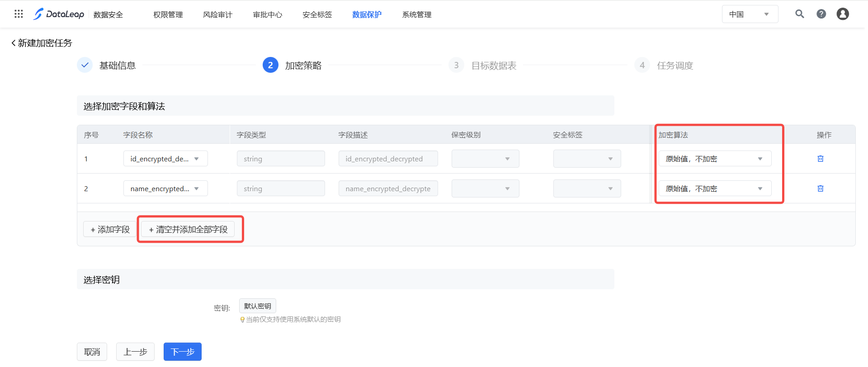Click the DataLeap logo
Viewport: 868px width, 367px height.
pos(59,14)
